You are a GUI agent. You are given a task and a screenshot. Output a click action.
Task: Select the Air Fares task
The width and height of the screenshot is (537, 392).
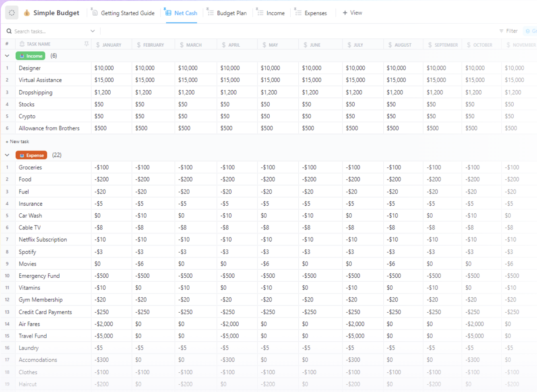pos(29,324)
